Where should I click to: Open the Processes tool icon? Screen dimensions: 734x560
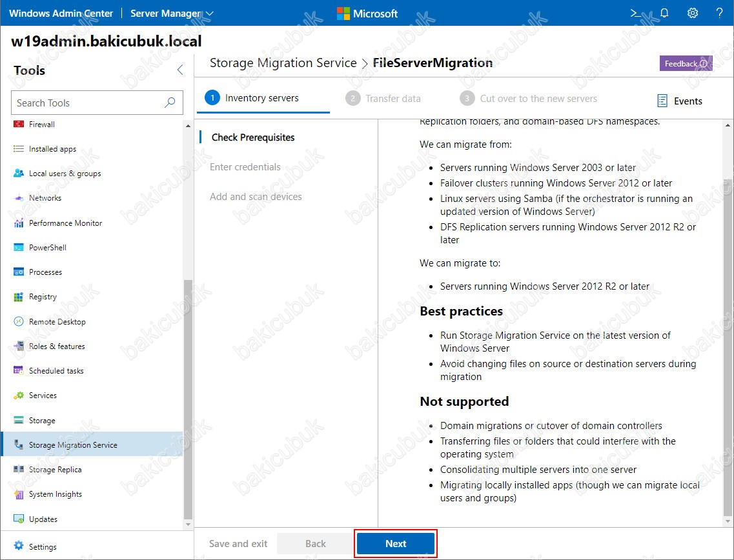[19, 272]
